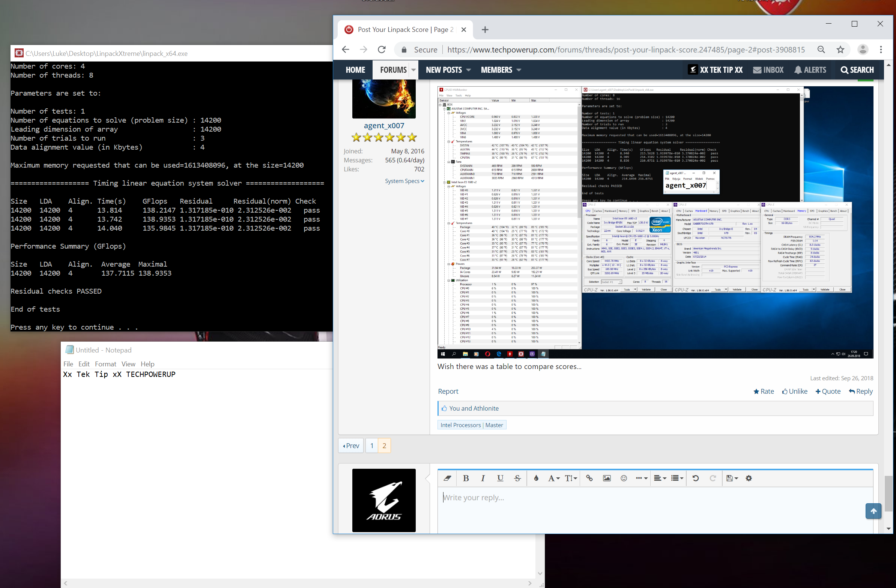
Task: Click agent_x007 avatar image
Action: pos(384,99)
